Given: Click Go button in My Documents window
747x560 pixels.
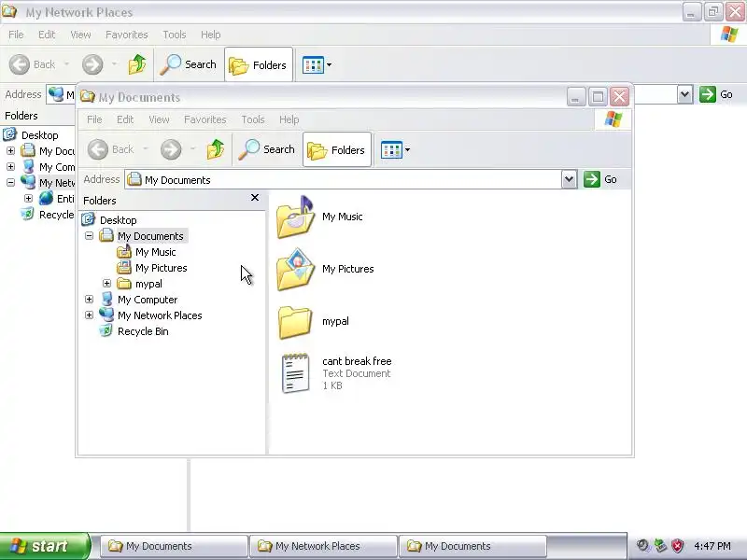Looking at the screenshot, I should pos(600,179).
